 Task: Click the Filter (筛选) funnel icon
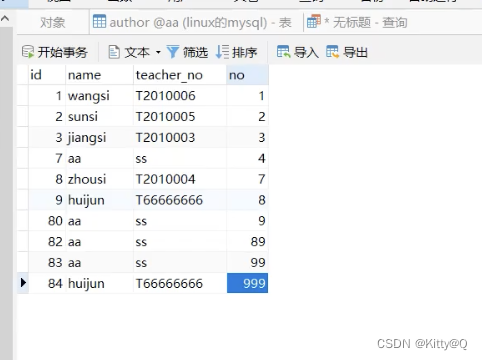coord(173,52)
